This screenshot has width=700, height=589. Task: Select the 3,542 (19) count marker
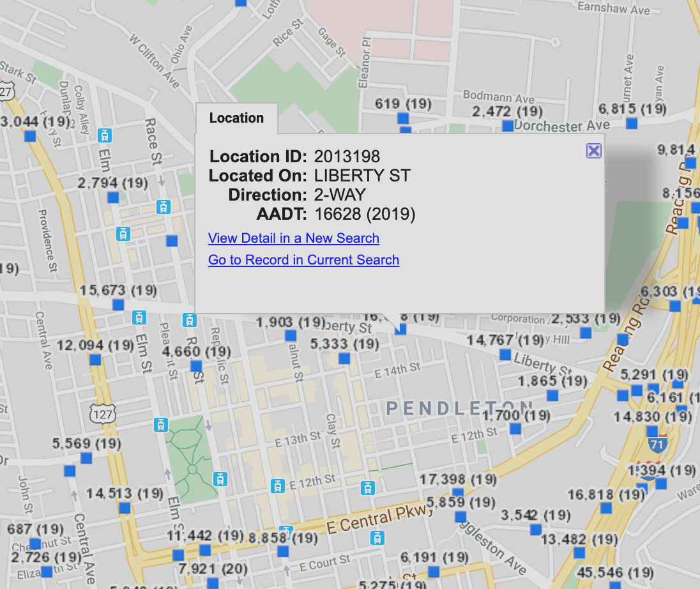pos(536,530)
